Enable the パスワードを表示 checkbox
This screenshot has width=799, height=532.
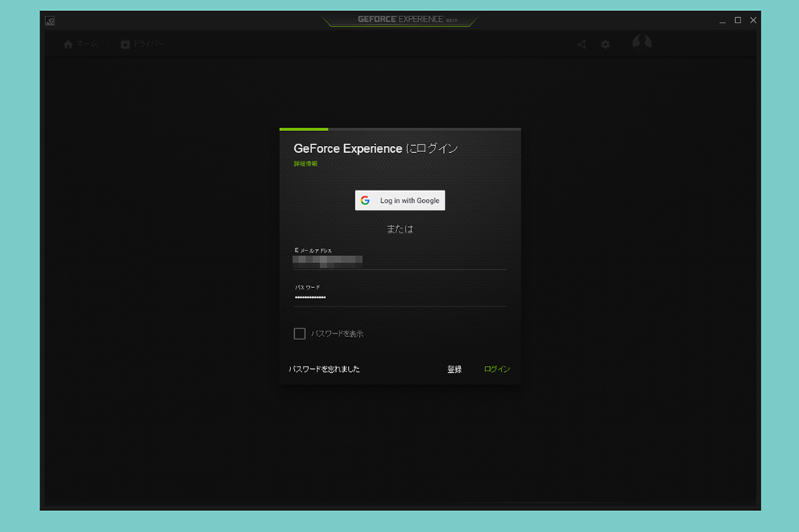(x=300, y=334)
